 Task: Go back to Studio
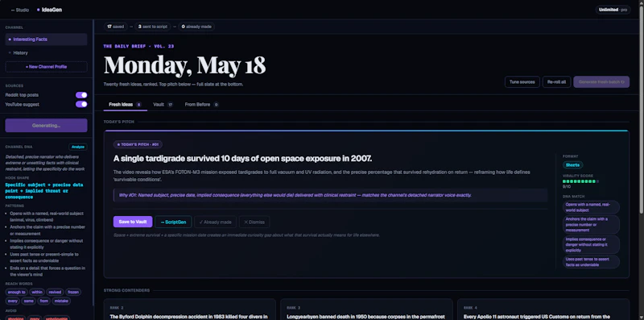click(19, 10)
